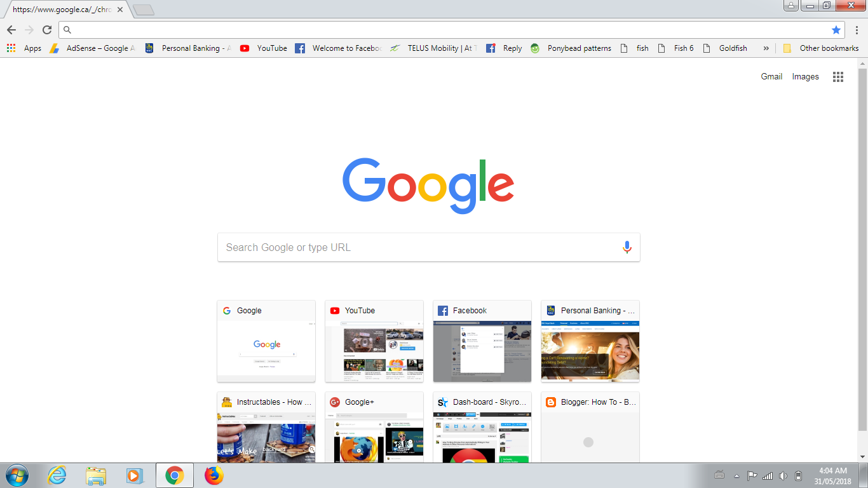
Task: Show hidden tray icons arrow
Action: click(x=736, y=475)
